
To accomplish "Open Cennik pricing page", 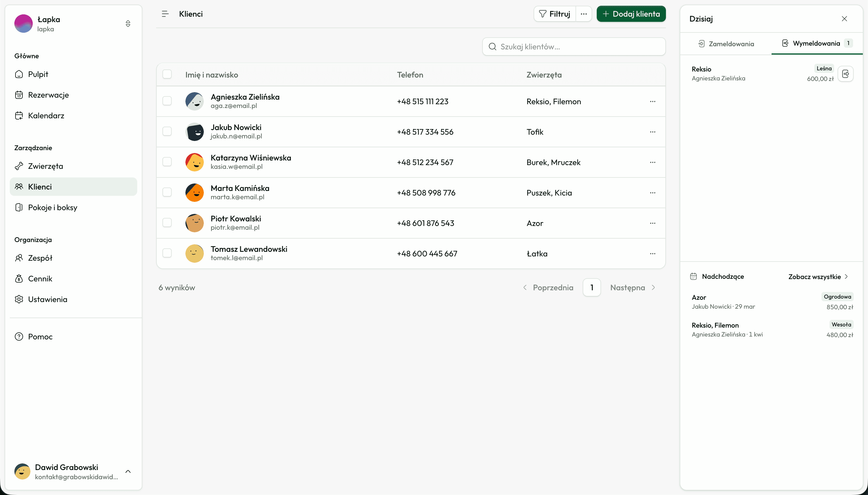I will coord(40,279).
